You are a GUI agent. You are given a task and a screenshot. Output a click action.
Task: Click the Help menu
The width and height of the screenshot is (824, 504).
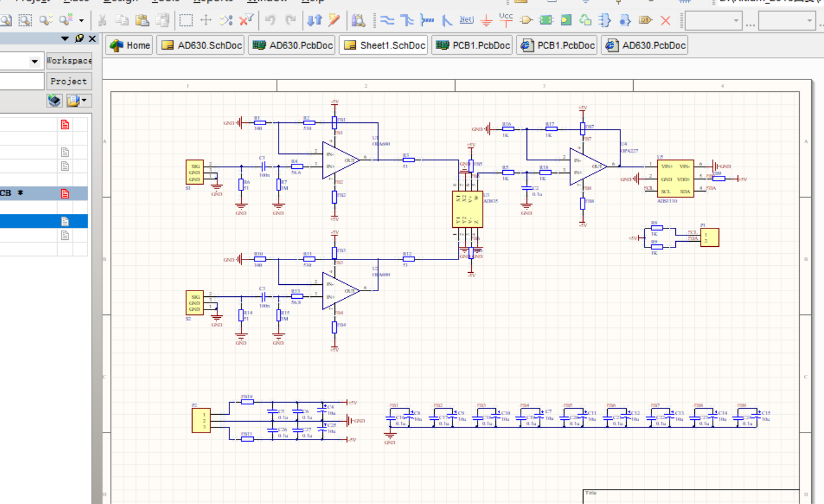coord(313,2)
